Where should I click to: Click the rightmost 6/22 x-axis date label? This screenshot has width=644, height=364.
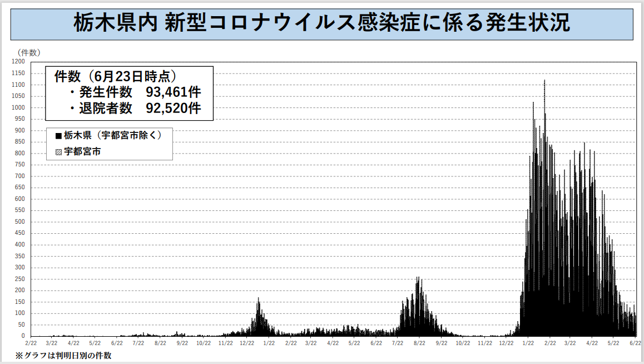pos(635,343)
